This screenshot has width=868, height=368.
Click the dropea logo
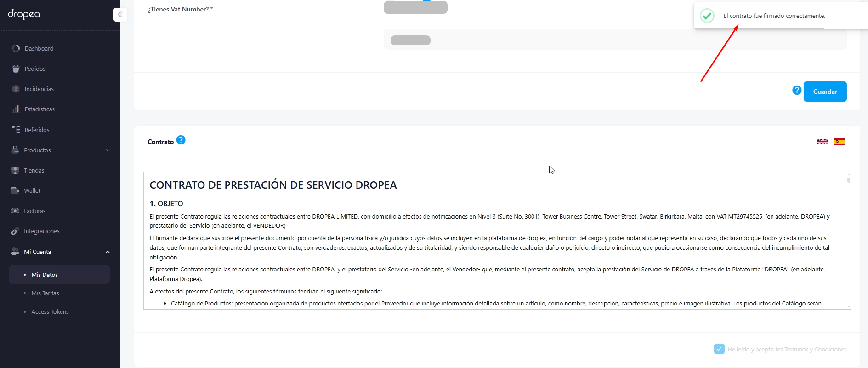click(24, 14)
